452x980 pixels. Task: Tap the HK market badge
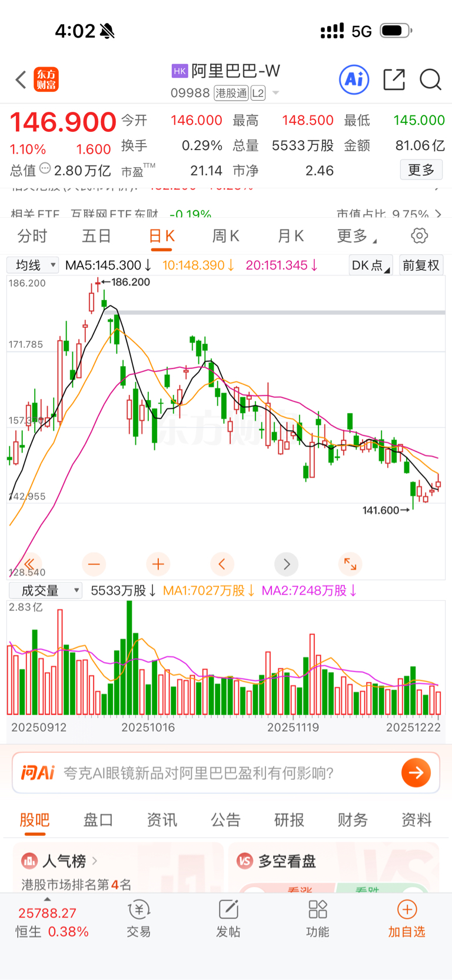click(180, 71)
